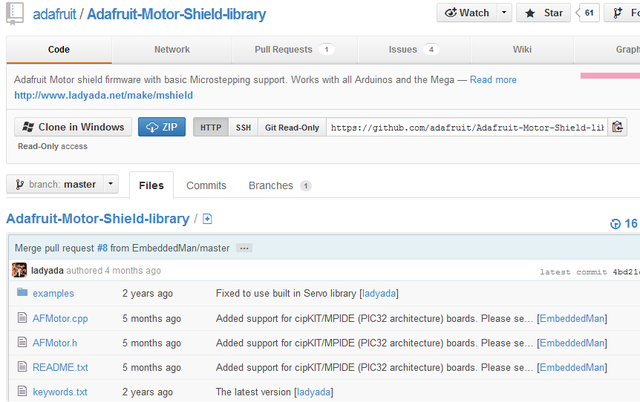Select the SSH clone protocol
Viewport: 640px width, 402px height.
click(243, 128)
